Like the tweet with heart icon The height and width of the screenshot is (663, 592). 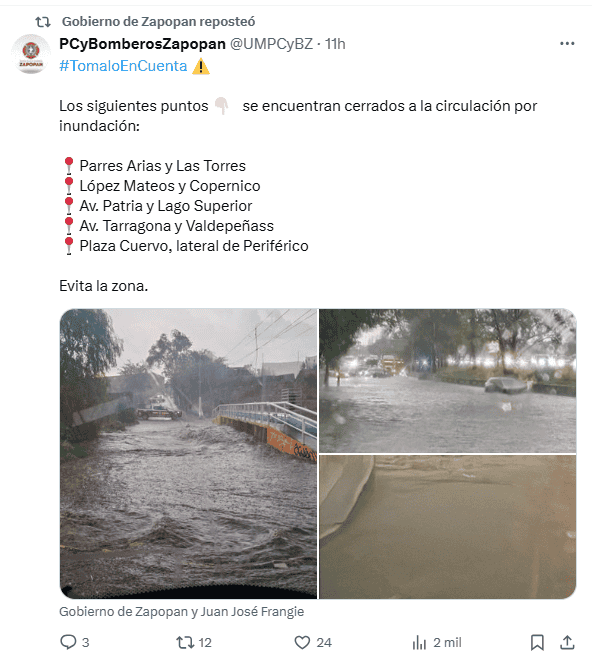(x=302, y=642)
